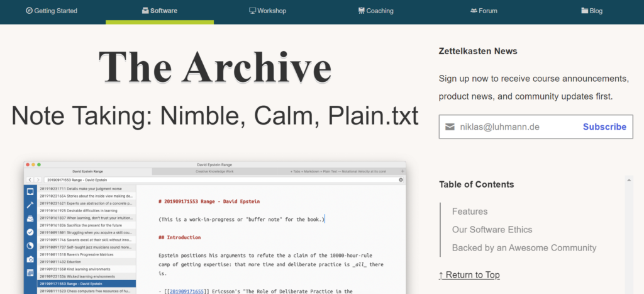The width and height of the screenshot is (644, 294).
Task: Click the '# 201909171553 Range' note title heading
Action: 209,201
